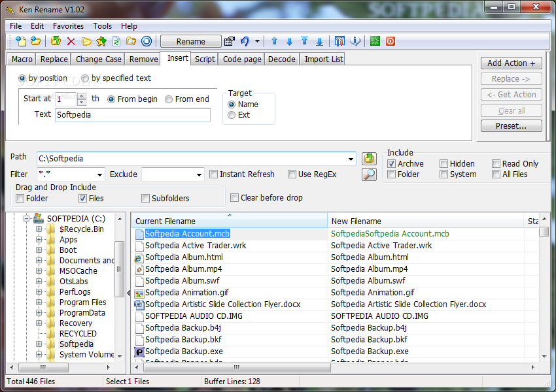556x392 pixels.
Task: Move item up with blue arrow
Action: pos(274,41)
